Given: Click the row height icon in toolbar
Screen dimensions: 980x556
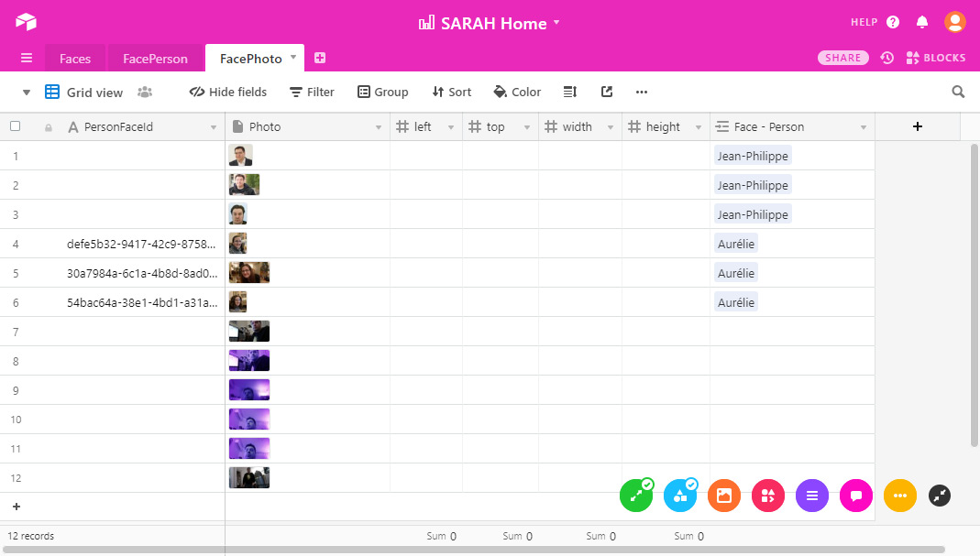Looking at the screenshot, I should [x=569, y=92].
